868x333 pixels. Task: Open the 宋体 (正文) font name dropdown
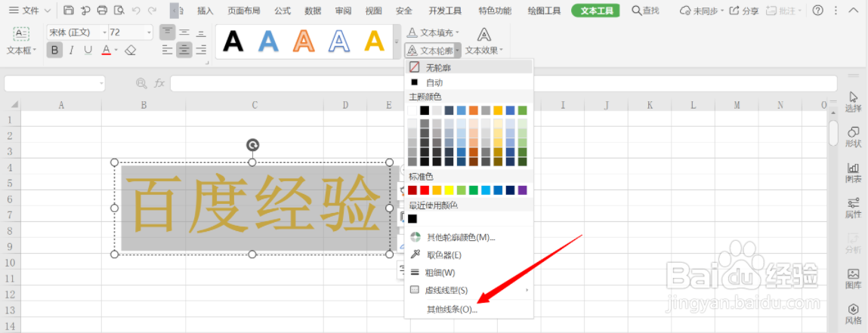coord(104,32)
